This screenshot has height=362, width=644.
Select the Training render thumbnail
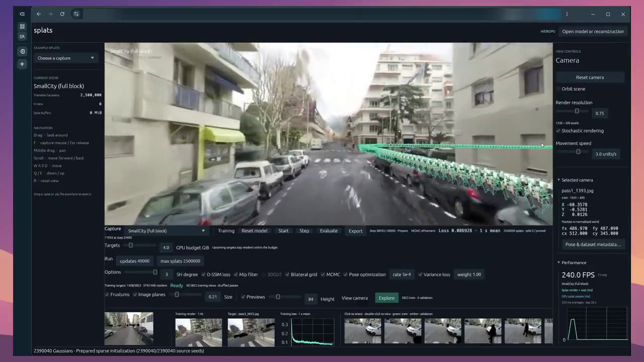click(198, 332)
